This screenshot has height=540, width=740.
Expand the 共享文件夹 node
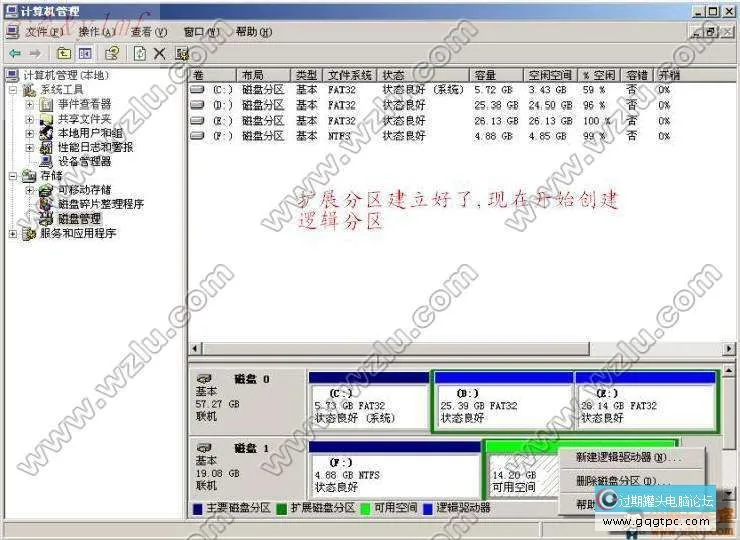[x=30, y=119]
